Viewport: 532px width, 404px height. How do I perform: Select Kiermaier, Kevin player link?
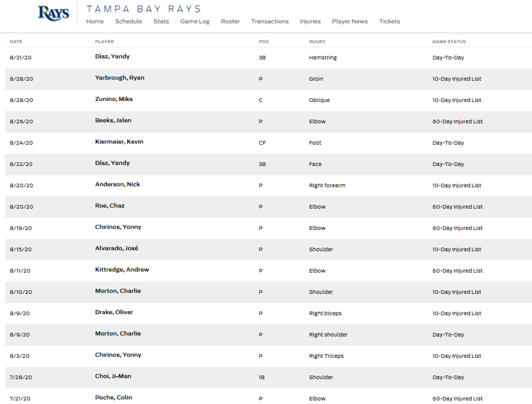coord(119,141)
